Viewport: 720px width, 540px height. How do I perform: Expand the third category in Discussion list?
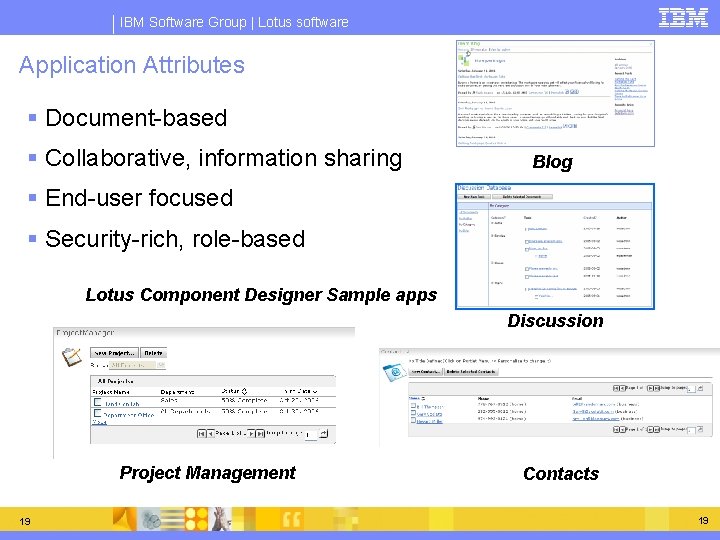(x=492, y=263)
